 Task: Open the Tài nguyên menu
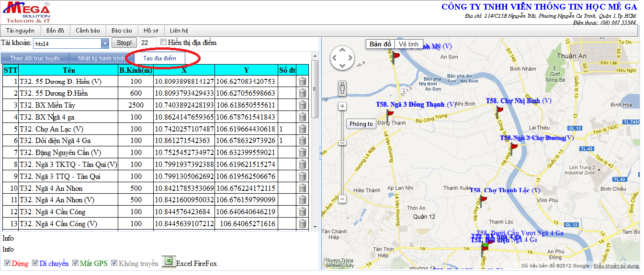click(20, 31)
